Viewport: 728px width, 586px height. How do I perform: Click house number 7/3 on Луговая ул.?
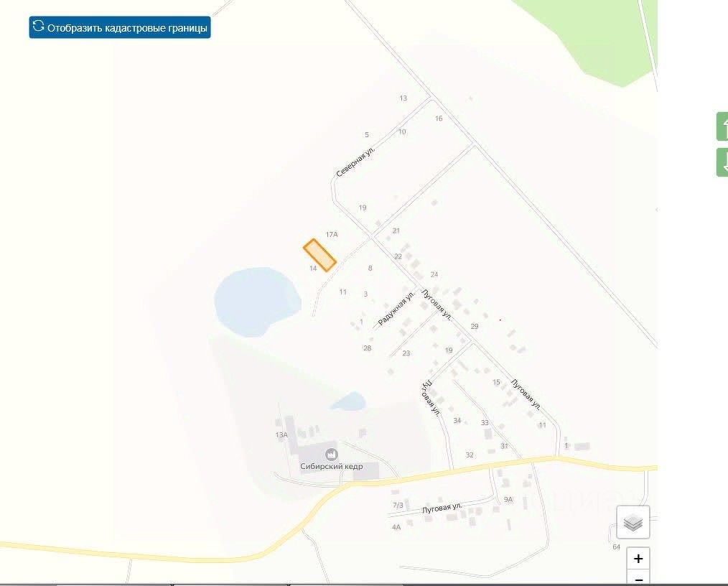398,505
